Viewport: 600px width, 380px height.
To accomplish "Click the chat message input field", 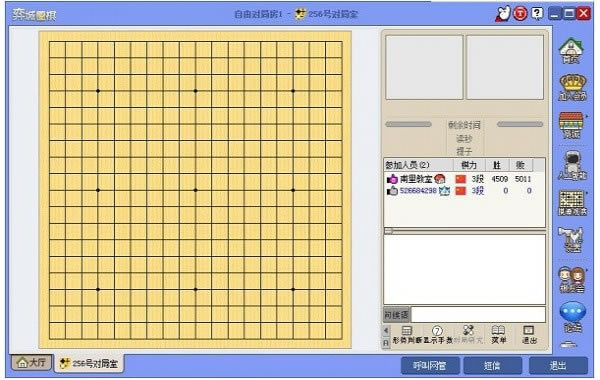I will coord(478,315).
